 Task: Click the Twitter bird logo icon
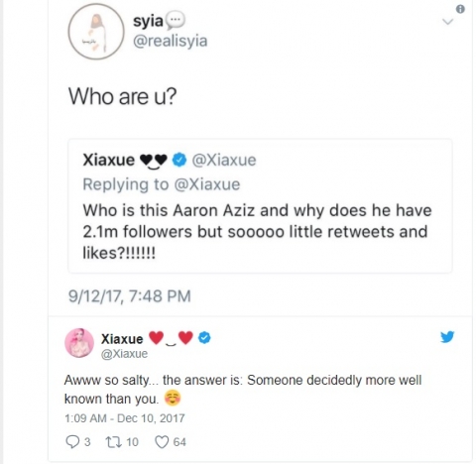tap(447, 337)
